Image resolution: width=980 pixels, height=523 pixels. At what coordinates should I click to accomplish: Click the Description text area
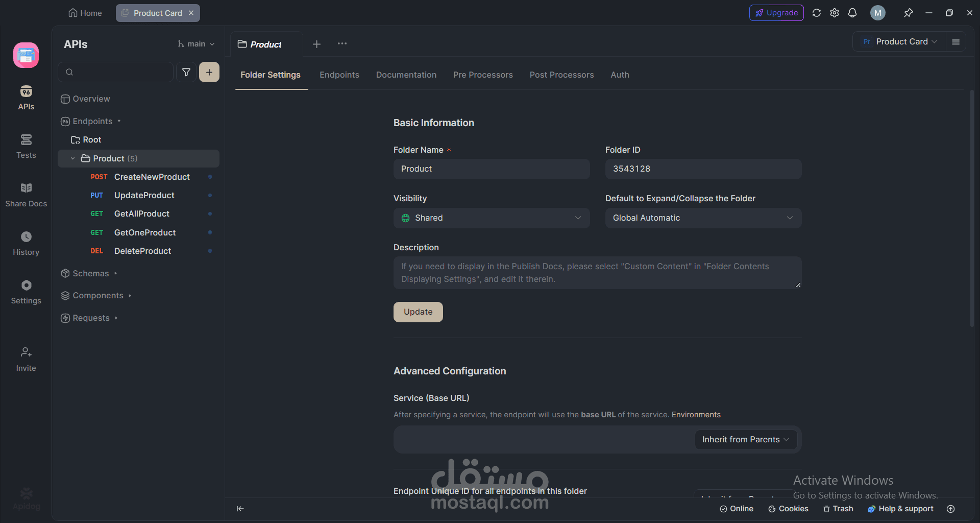point(597,273)
